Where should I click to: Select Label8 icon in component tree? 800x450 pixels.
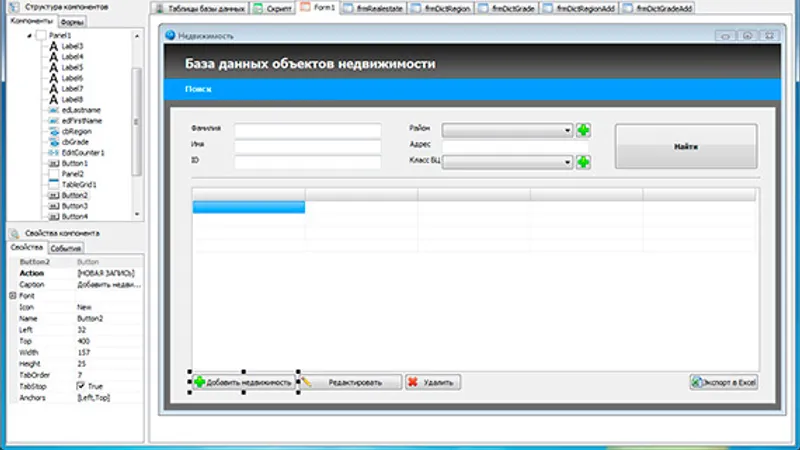54,99
